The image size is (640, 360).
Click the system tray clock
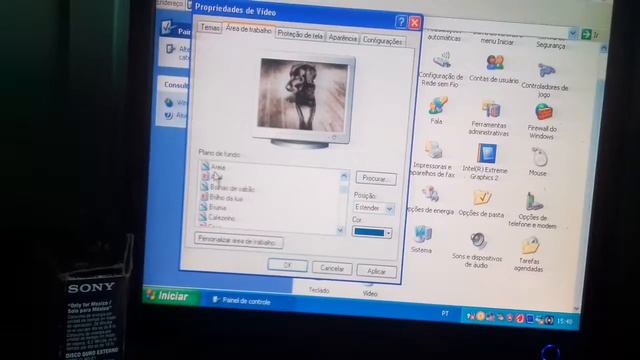pos(565,322)
